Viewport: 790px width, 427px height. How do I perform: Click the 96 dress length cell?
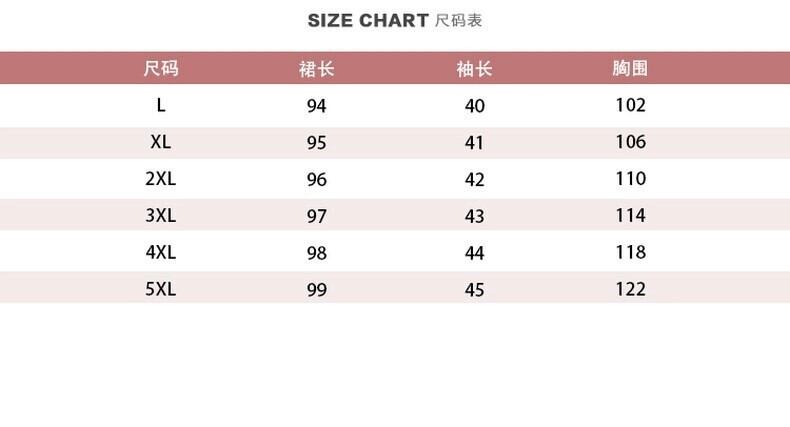316,180
